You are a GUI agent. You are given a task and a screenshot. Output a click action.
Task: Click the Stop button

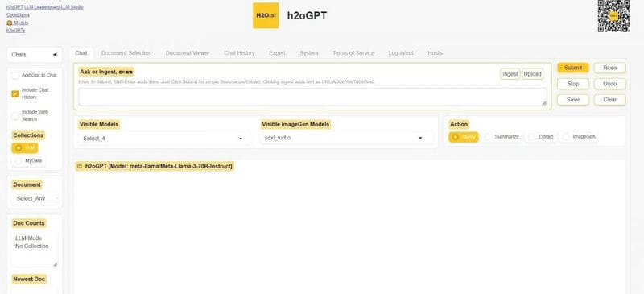pos(573,84)
